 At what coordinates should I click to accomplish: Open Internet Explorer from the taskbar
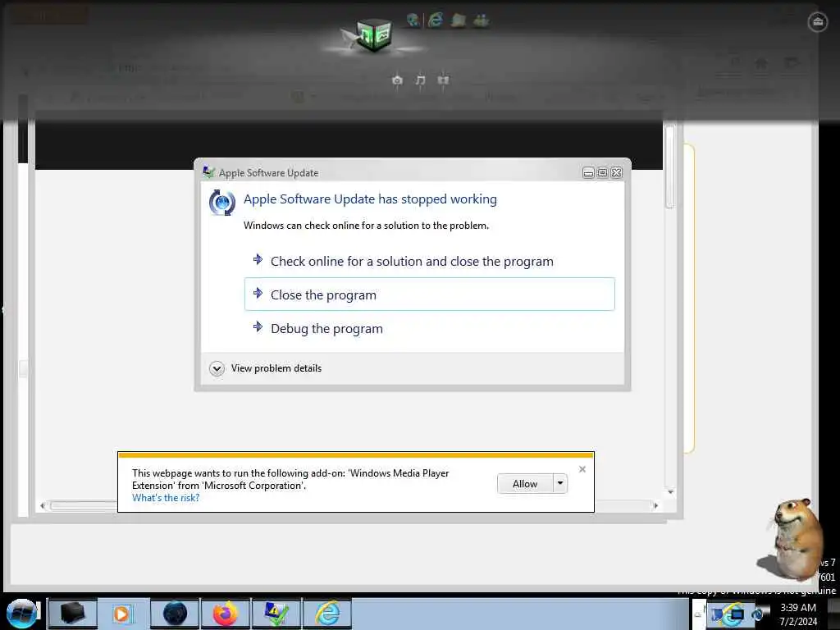327,614
